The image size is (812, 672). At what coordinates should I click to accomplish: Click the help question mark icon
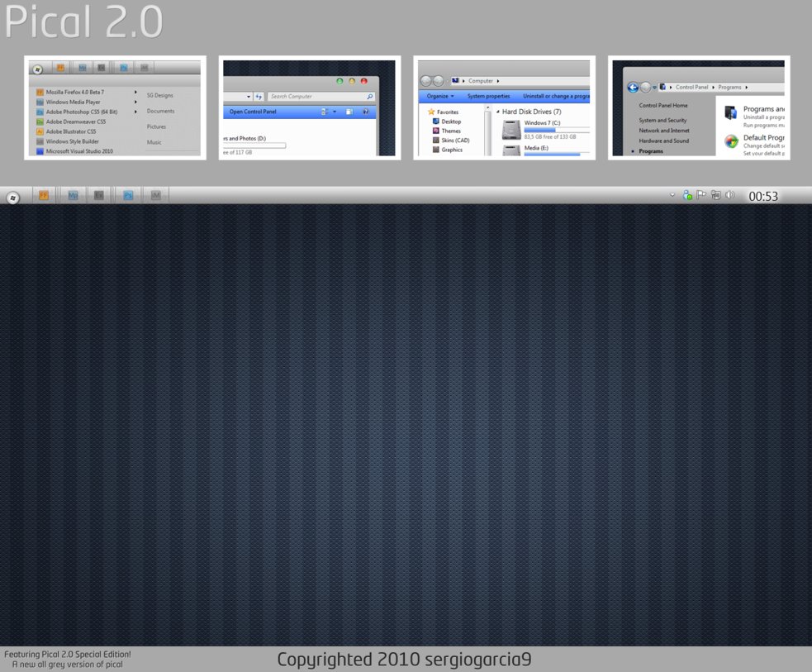(364, 112)
